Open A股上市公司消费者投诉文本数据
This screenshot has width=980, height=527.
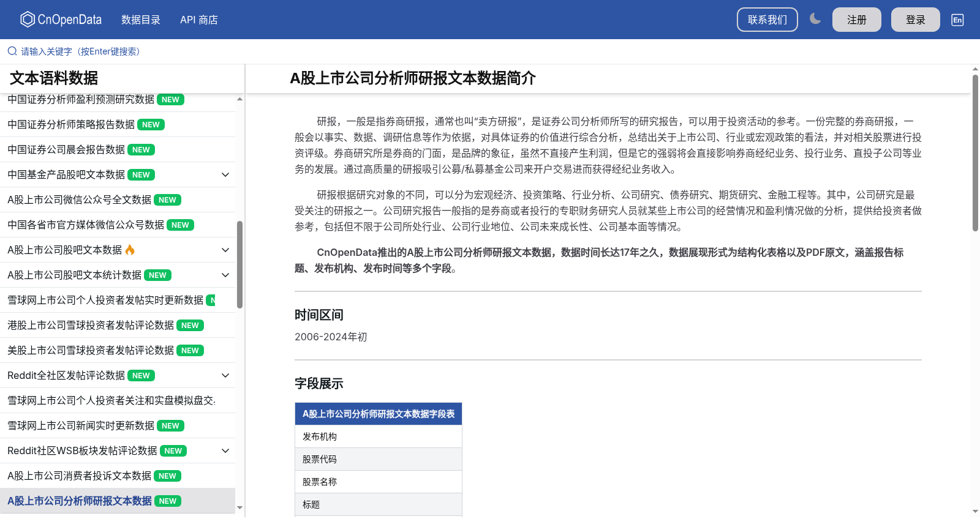(x=79, y=476)
